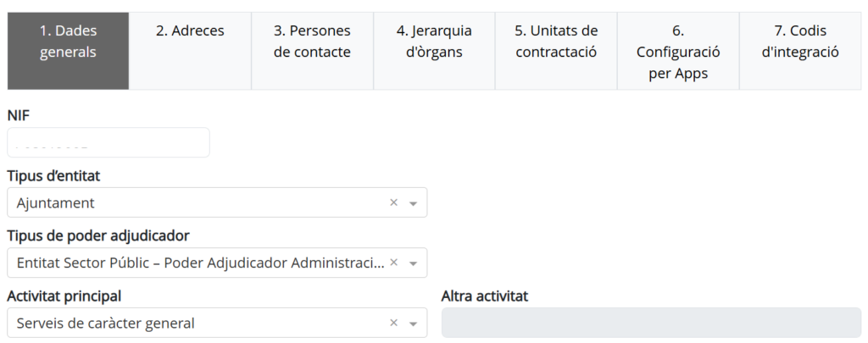The width and height of the screenshot is (868, 343).
Task: Clear the Activitat principal selection with X
Action: 393,323
